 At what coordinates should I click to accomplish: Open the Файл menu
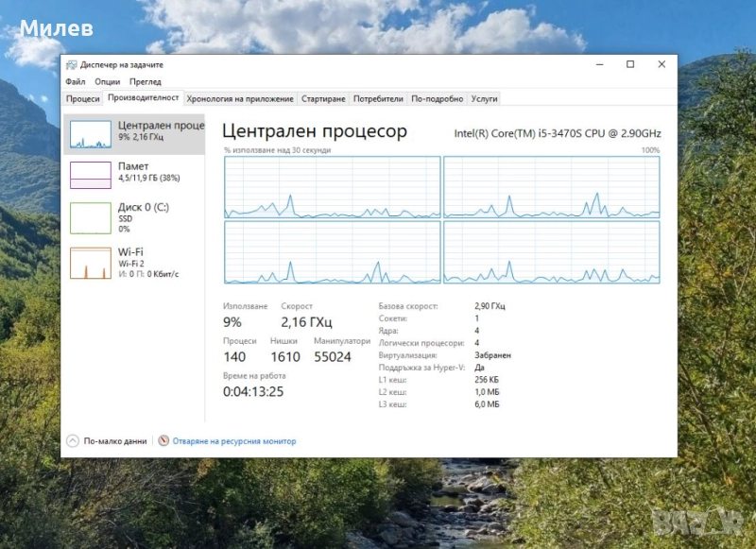click(74, 81)
